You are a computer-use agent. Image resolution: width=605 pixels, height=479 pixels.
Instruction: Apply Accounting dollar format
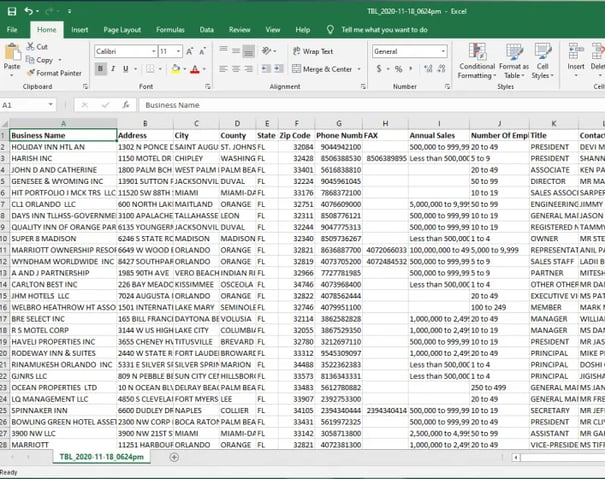pos(379,69)
